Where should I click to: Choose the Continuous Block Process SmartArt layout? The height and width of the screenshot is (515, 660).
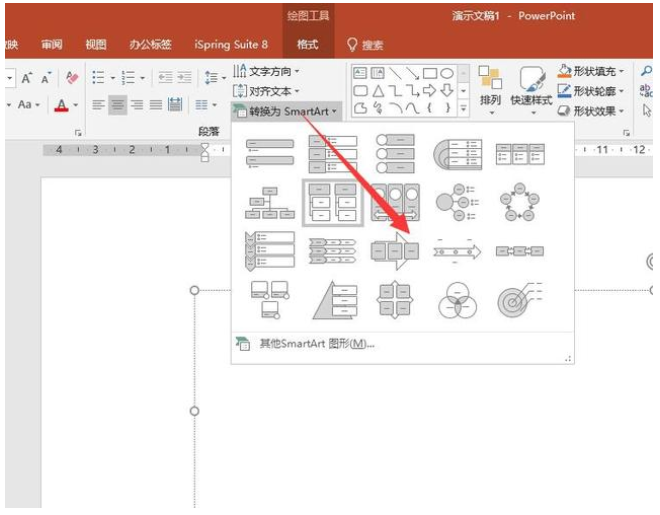pos(395,251)
